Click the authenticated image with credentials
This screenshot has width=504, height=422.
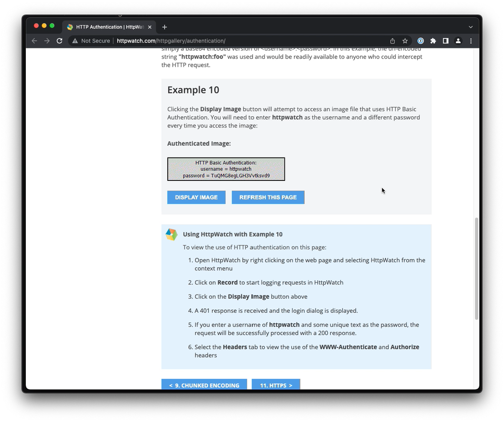click(x=226, y=169)
